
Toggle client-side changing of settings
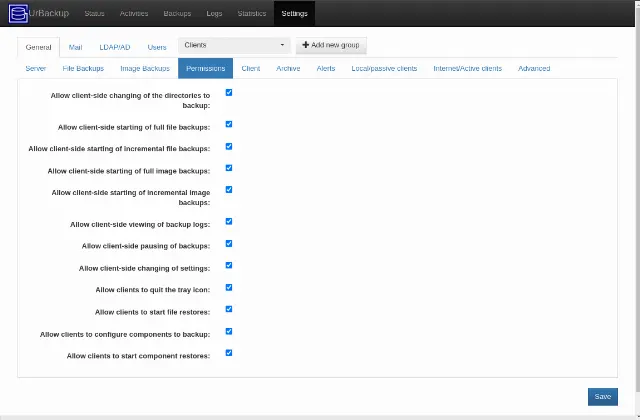(x=229, y=265)
